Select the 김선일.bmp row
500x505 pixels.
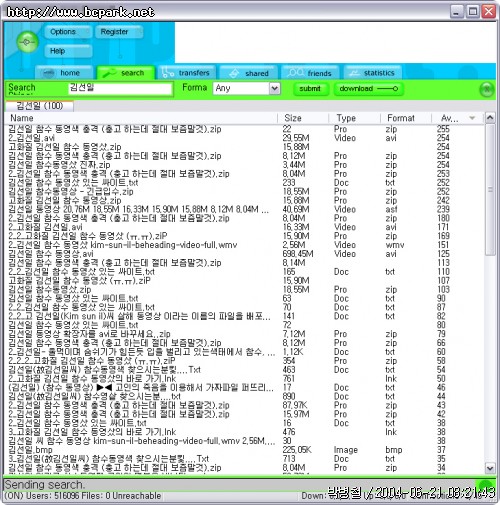pyautogui.click(x=243, y=450)
